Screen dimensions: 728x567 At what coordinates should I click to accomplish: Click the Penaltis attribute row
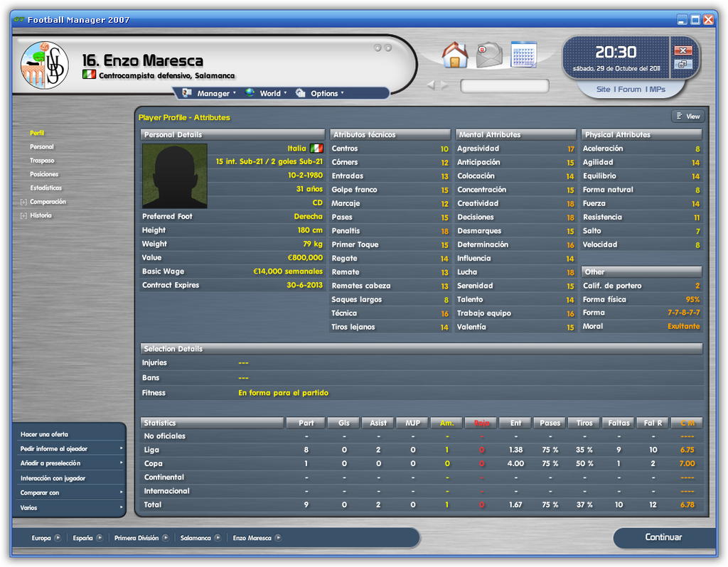pyautogui.click(x=390, y=231)
